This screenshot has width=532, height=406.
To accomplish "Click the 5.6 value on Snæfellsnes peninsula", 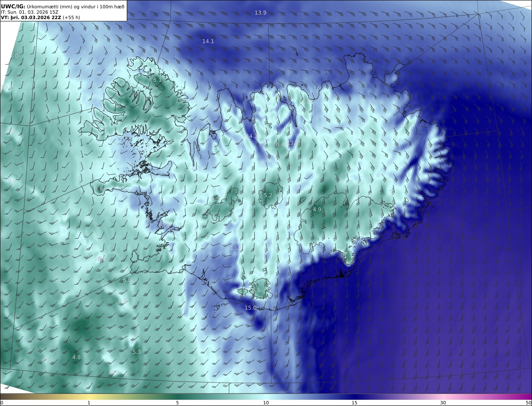I will pos(99,189).
